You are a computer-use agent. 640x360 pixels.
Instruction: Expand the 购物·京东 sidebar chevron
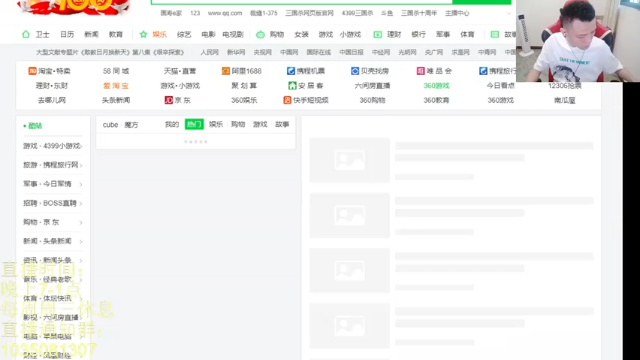[81, 222]
